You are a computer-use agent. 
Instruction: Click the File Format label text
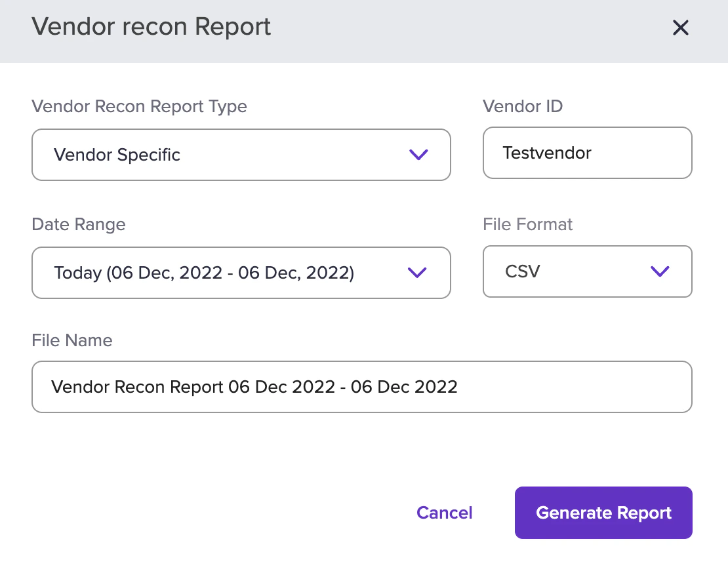(527, 224)
